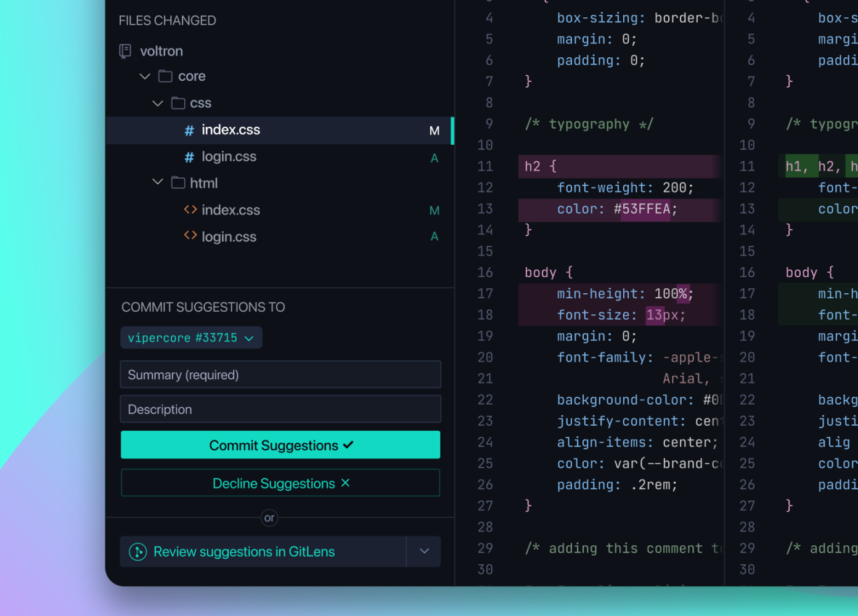The height and width of the screenshot is (616, 858).
Task: Click the '/* typography */' comment in left pane
Action: click(589, 124)
